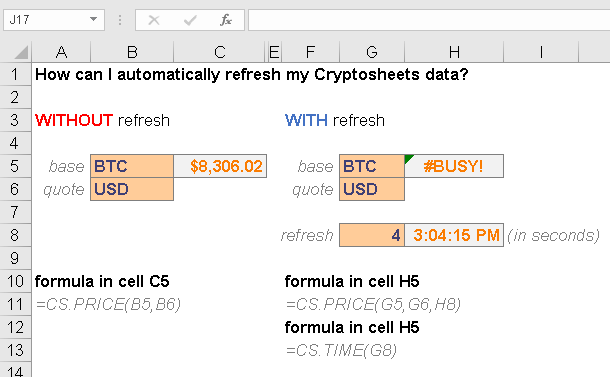Select cell H5 showing #BUSY!

coord(454,166)
